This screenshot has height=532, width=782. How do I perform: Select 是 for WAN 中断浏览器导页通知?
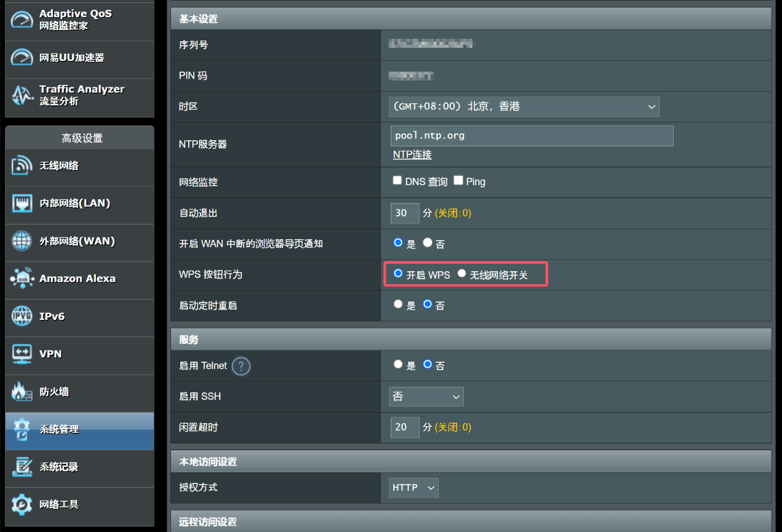398,243
